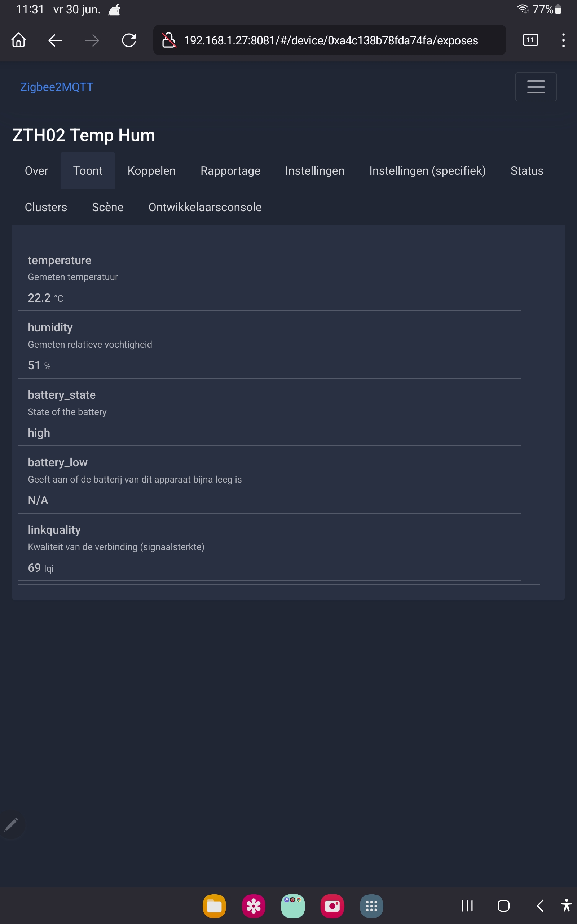Switch to the Clusters tab

46,207
